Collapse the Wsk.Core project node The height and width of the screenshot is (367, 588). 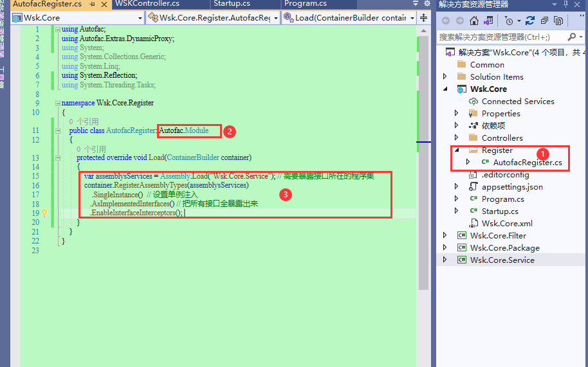coord(445,89)
